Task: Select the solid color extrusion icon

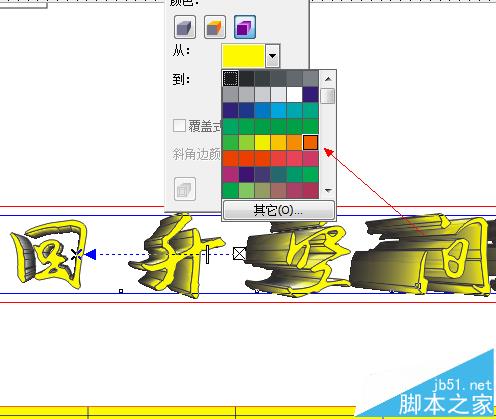Action: coord(215,27)
